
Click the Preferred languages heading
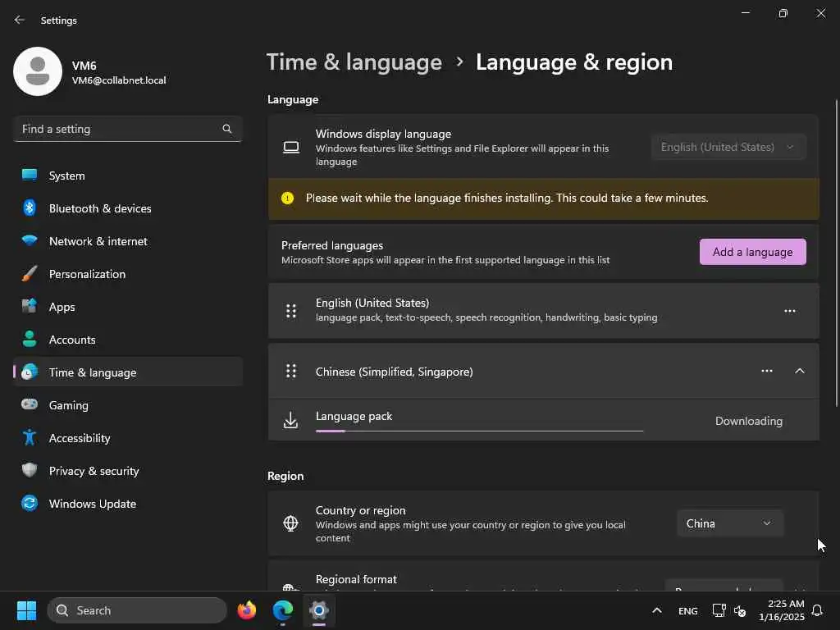click(x=332, y=245)
